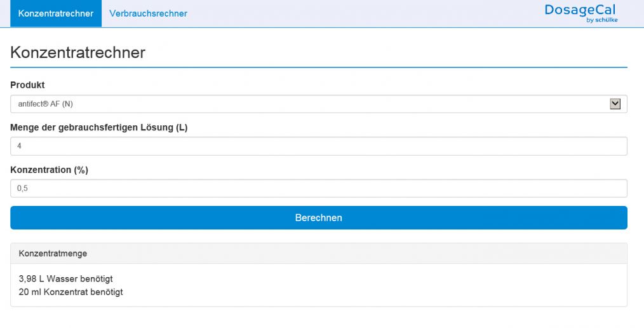Select the '3,98 L Wasser benötigt' result line
The image size is (644, 328).
click(66, 279)
